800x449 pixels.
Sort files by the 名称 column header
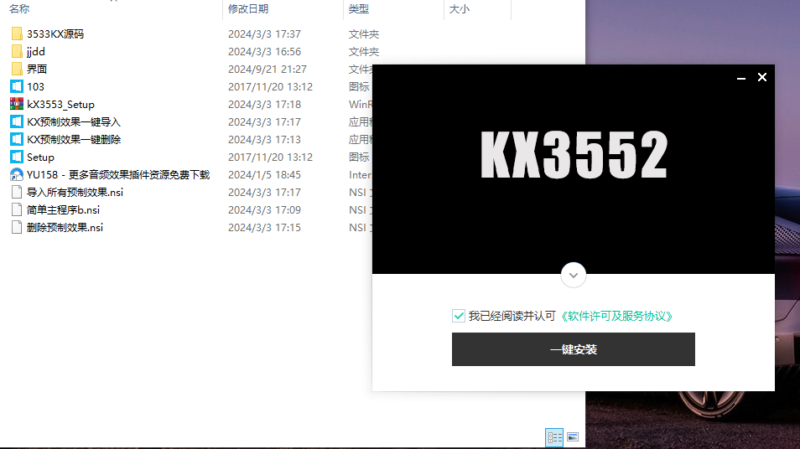(x=20, y=9)
